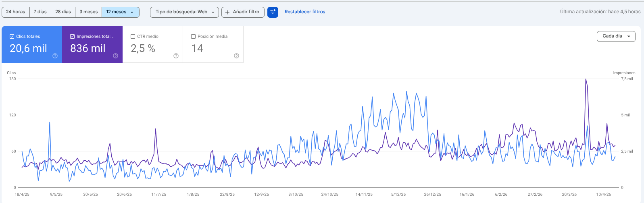This screenshot has width=644, height=203.
Task: Switch to the 28 días range
Action: click(63, 12)
